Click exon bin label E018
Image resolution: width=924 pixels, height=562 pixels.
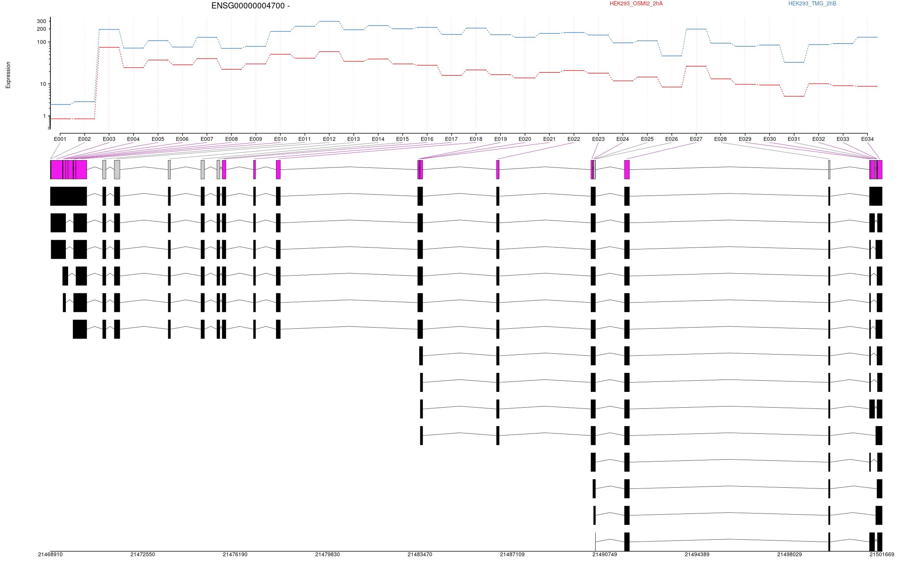point(476,139)
